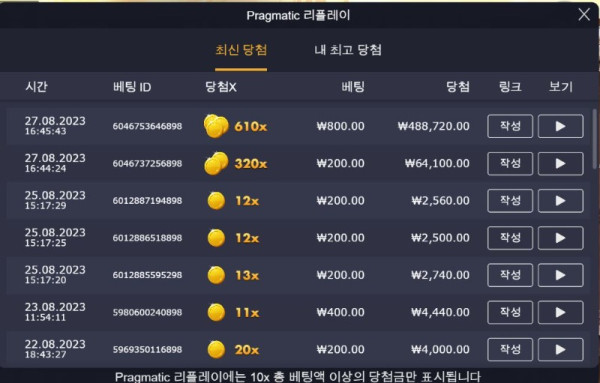Click 작성 for the ₩2,500.00 win row
Image resolution: width=600 pixels, height=383 pixels.
510,238
